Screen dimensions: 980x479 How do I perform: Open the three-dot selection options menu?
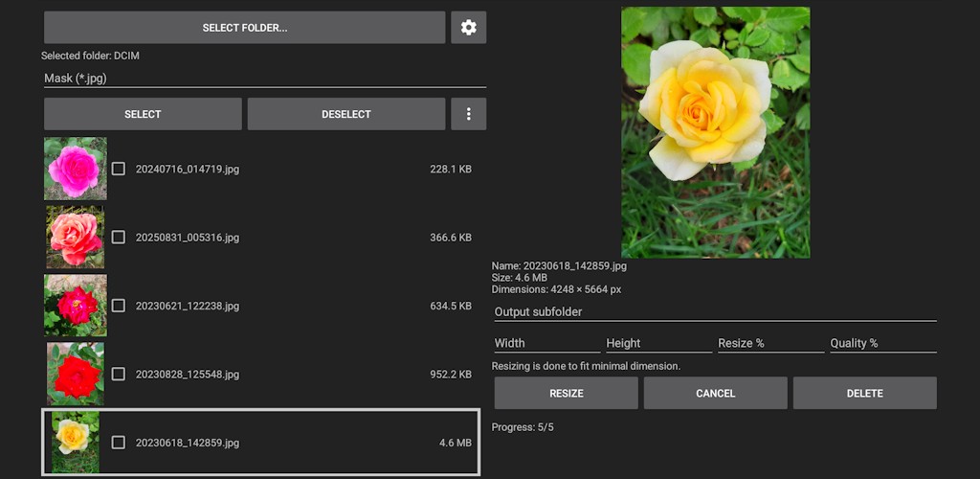[x=468, y=114]
